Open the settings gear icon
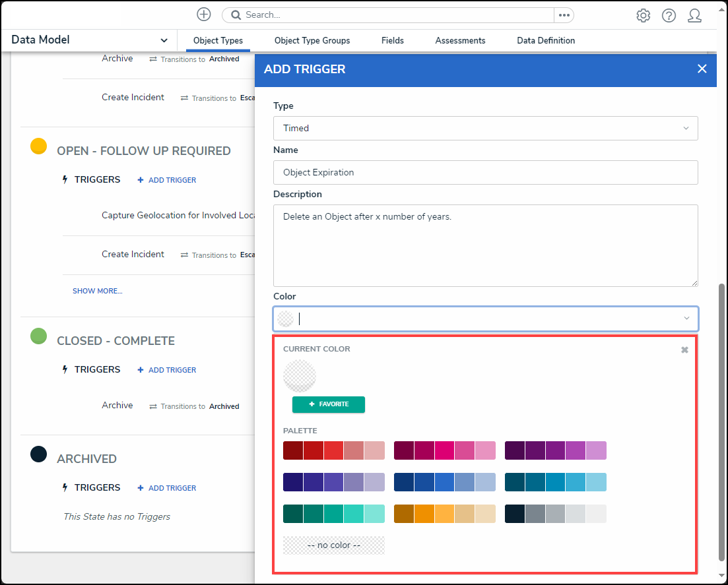Image resolution: width=728 pixels, height=585 pixels. [643, 16]
